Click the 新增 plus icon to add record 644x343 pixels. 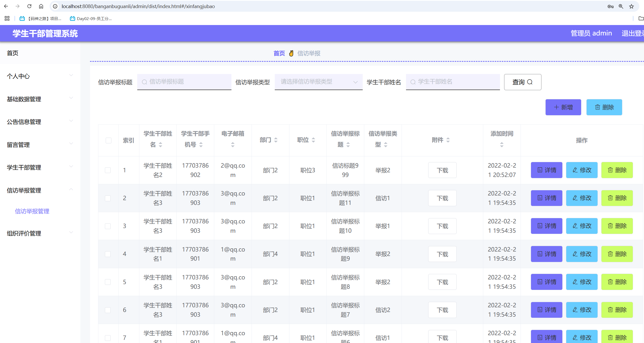click(563, 107)
